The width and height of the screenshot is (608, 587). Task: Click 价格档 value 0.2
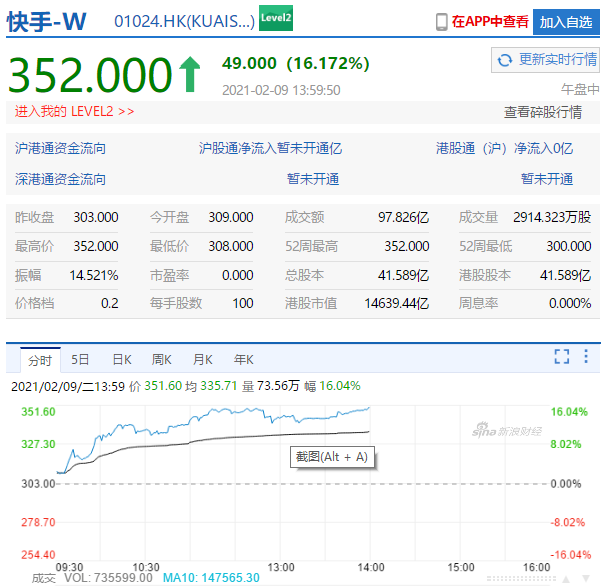tap(109, 304)
